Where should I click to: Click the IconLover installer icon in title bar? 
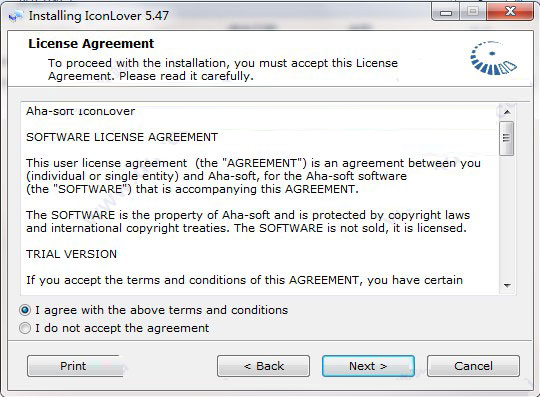[x=16, y=15]
